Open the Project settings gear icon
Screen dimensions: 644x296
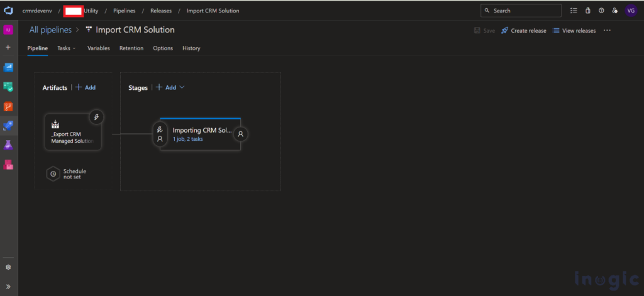click(8, 267)
